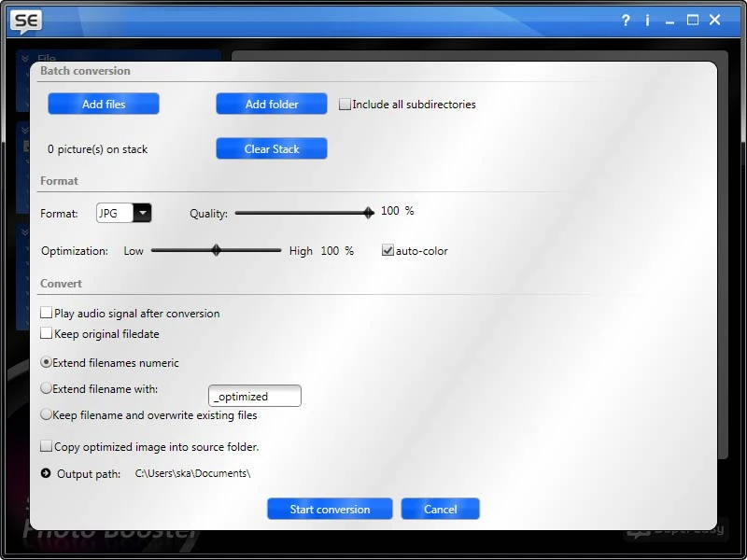747x560 pixels.
Task: Select Extend filename with radio button
Action: click(x=46, y=388)
